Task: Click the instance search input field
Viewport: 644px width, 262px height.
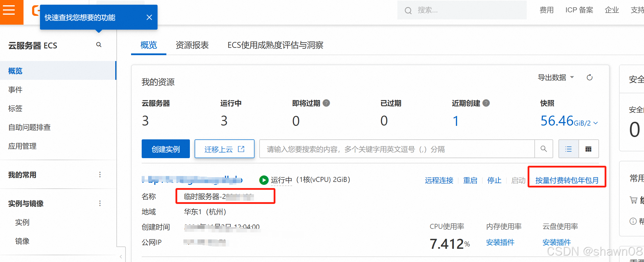Action: pyautogui.click(x=397, y=149)
